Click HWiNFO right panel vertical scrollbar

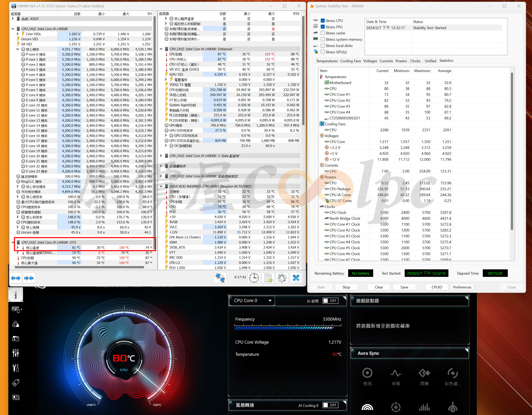(x=303, y=71)
